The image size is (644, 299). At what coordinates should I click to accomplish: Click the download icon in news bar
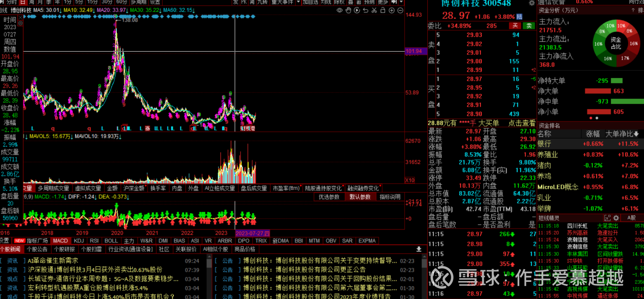point(419,249)
